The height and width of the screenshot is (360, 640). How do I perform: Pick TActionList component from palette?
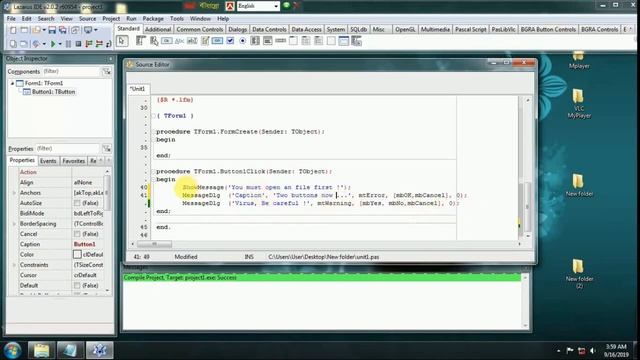click(x=356, y=41)
